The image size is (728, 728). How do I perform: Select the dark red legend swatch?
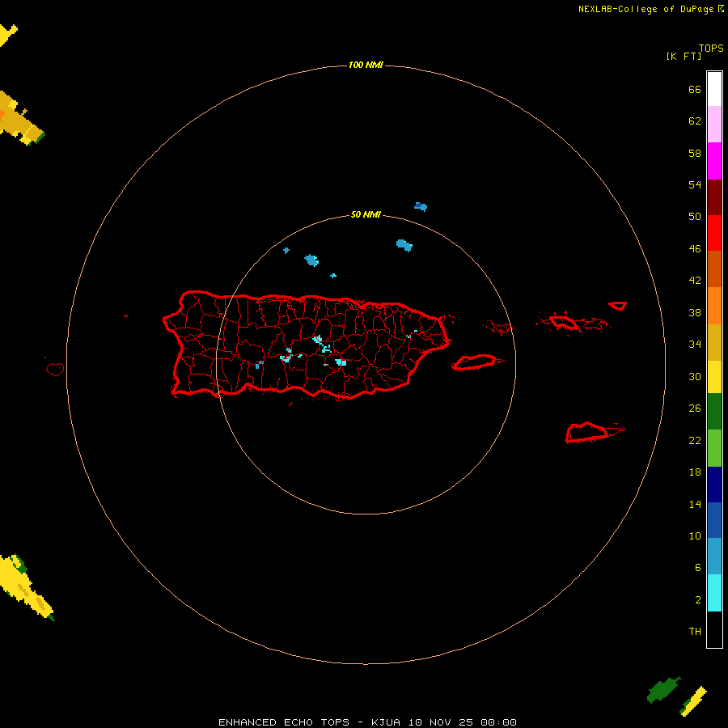(x=714, y=197)
